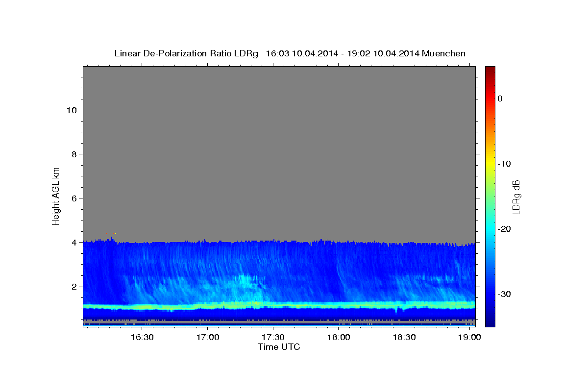Click the 18:00 time tick label
Image resolution: width=588 pixels, height=392 pixels.
[x=339, y=338]
